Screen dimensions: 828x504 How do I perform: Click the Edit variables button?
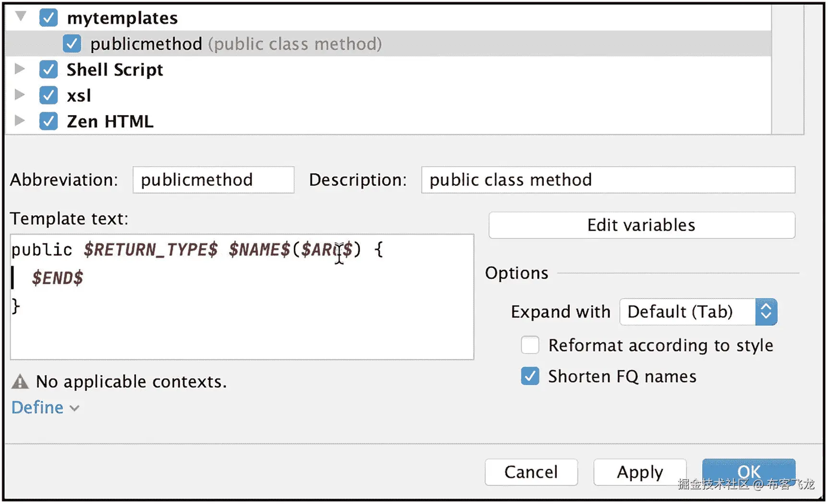pyautogui.click(x=641, y=225)
